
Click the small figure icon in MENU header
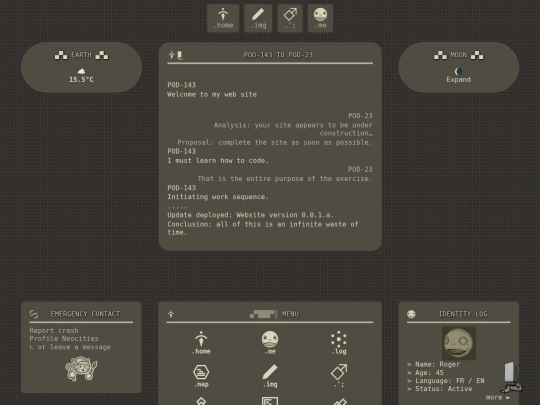(x=171, y=314)
